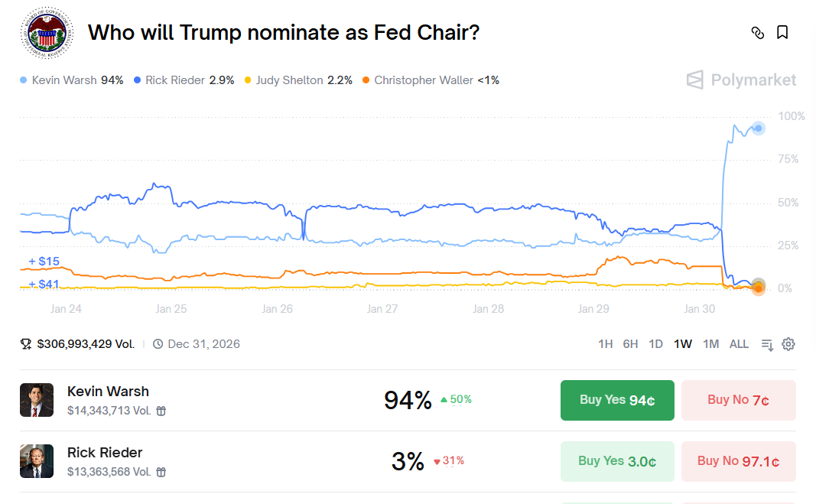Select the 1D time range
816x504 pixels.
point(655,344)
